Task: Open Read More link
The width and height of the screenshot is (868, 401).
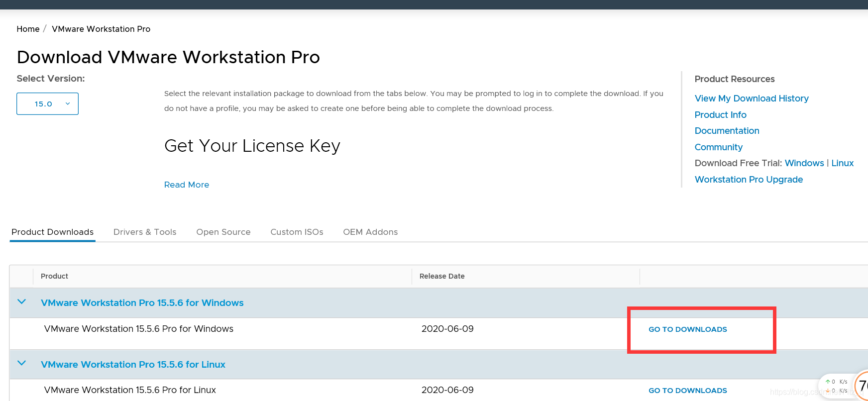Action: pyautogui.click(x=187, y=185)
